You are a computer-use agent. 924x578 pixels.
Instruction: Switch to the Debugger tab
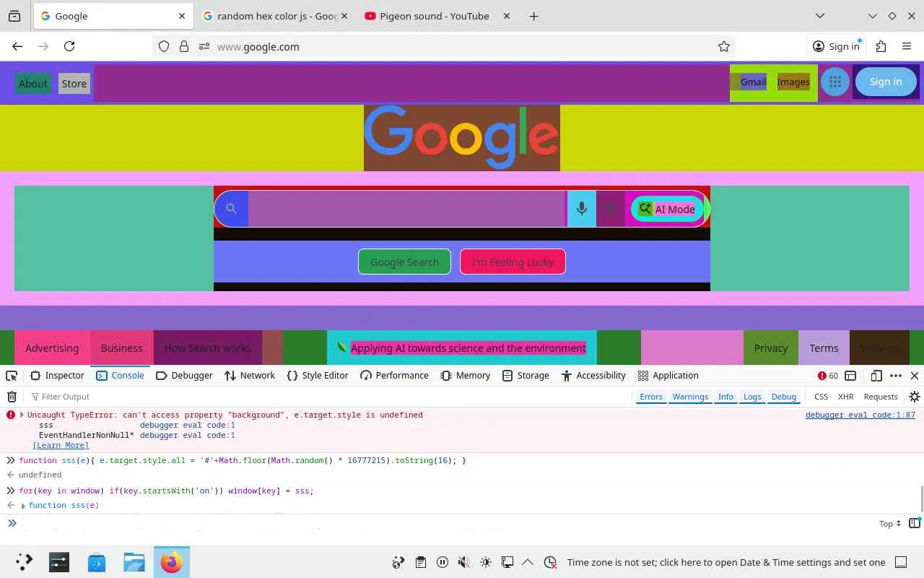(184, 376)
